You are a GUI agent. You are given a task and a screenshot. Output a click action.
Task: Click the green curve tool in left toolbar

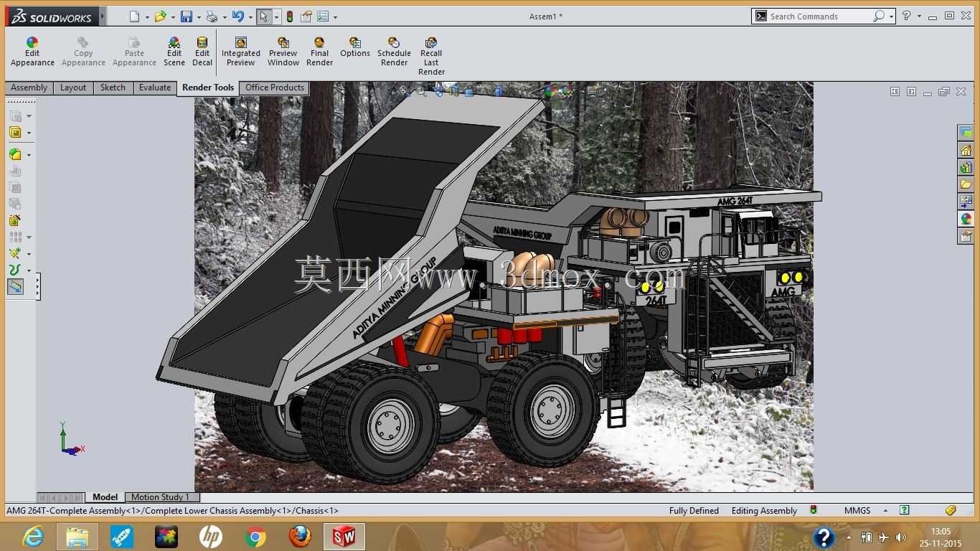15,270
